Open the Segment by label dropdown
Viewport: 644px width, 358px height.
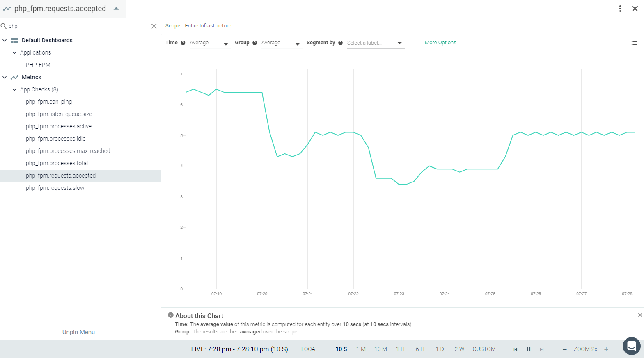point(376,43)
